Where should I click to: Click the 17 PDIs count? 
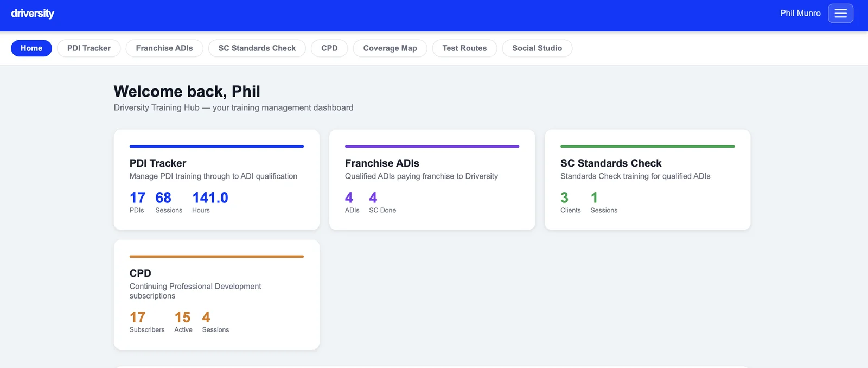tap(137, 198)
